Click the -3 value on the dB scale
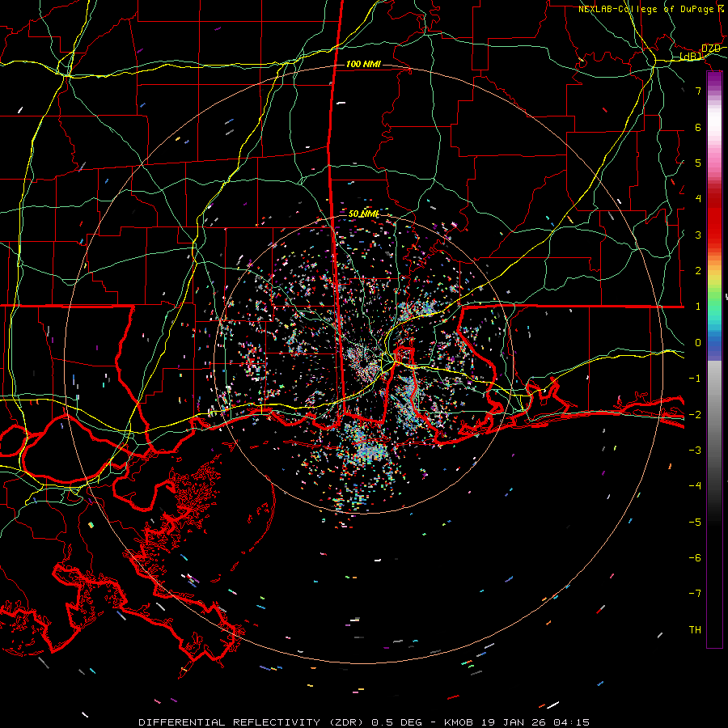Screen dimensions: 728x728 point(695,451)
